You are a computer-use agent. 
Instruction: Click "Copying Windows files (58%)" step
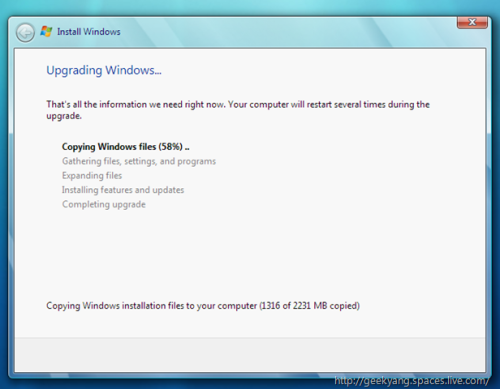pos(126,147)
